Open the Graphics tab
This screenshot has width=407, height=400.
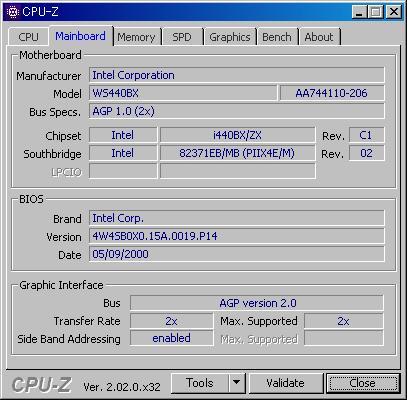(x=230, y=37)
